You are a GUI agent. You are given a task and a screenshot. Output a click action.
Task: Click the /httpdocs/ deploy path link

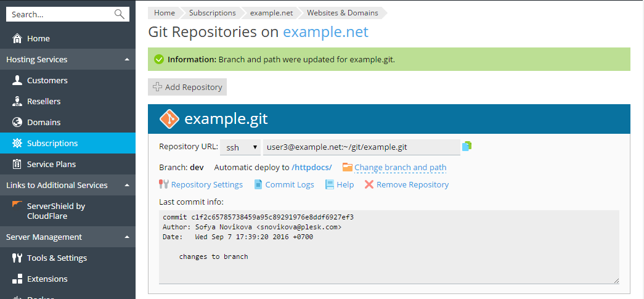pyautogui.click(x=312, y=168)
